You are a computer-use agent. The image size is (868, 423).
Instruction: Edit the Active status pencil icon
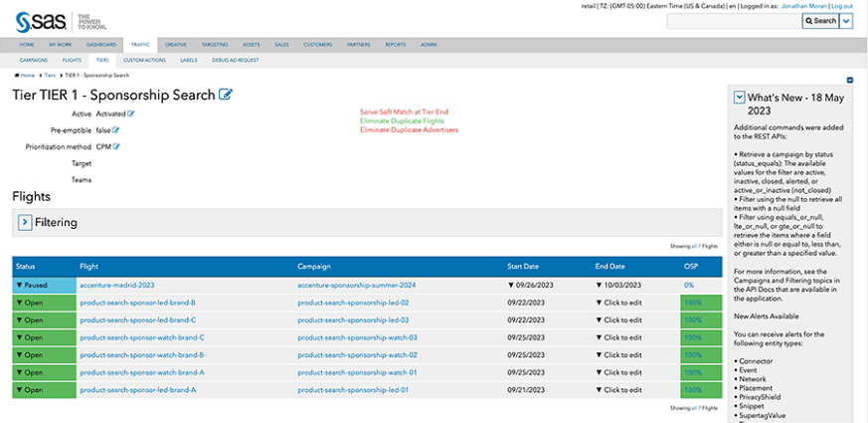tap(131, 113)
